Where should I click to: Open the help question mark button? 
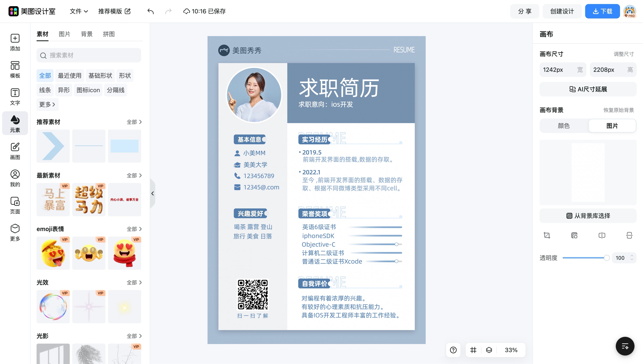[x=453, y=350]
